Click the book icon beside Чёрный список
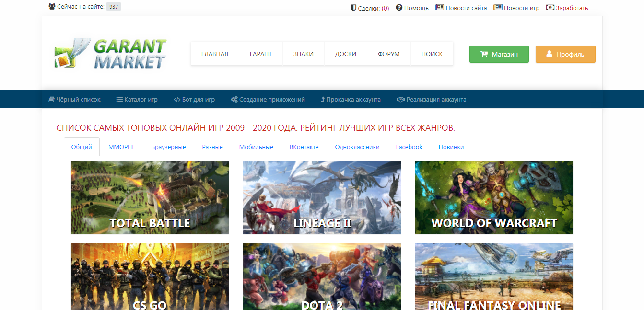This screenshot has height=310, width=644. (52, 100)
